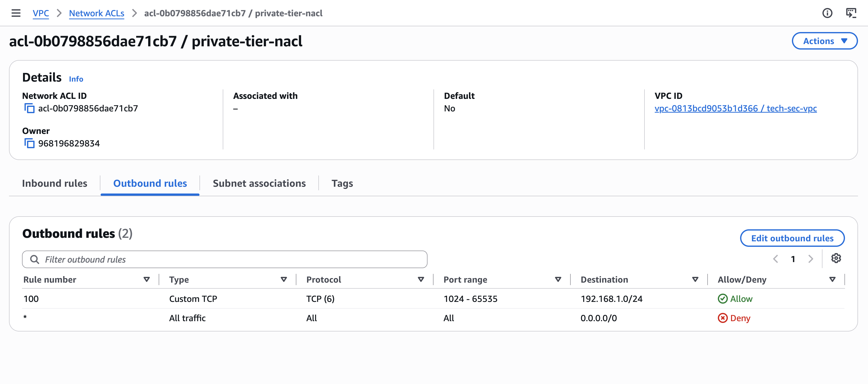
Task: Open the tech-sec-vpc VPC ID link
Action: point(736,108)
